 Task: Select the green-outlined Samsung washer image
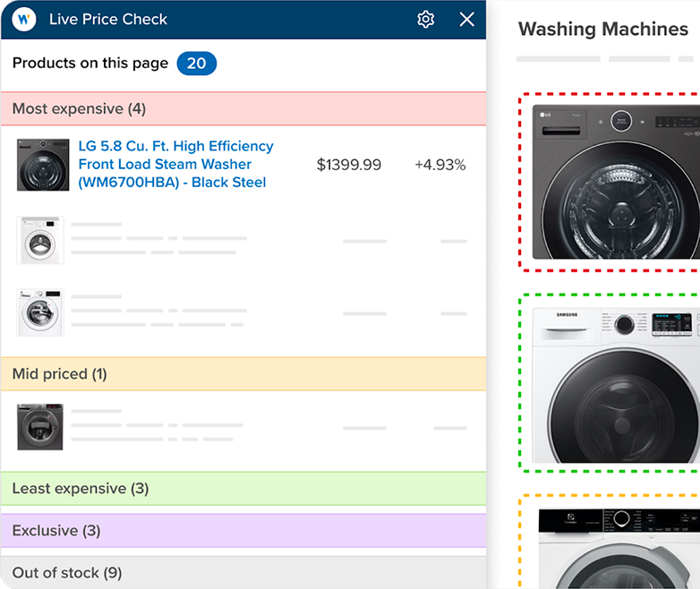pos(616,383)
